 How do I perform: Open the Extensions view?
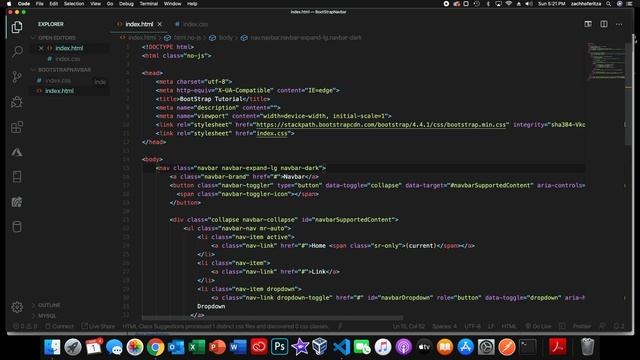[17, 127]
